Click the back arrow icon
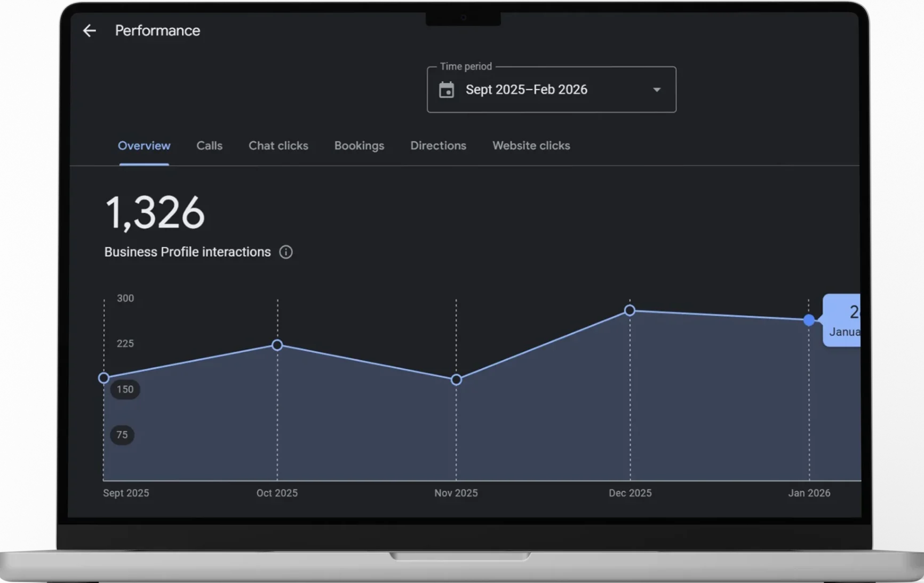The width and height of the screenshot is (924, 583). [x=90, y=31]
